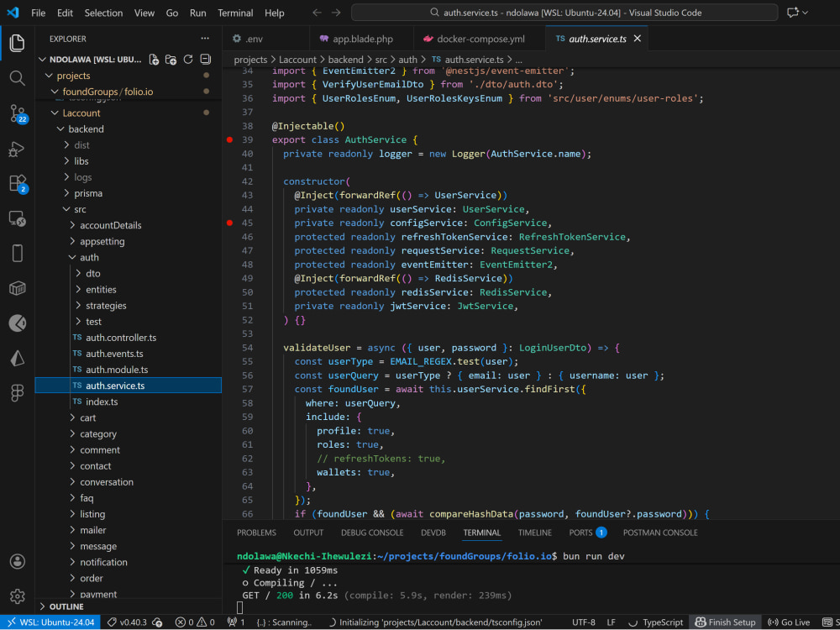This screenshot has width=840, height=630.
Task: Open the Remote Explorer icon
Action: point(17,218)
